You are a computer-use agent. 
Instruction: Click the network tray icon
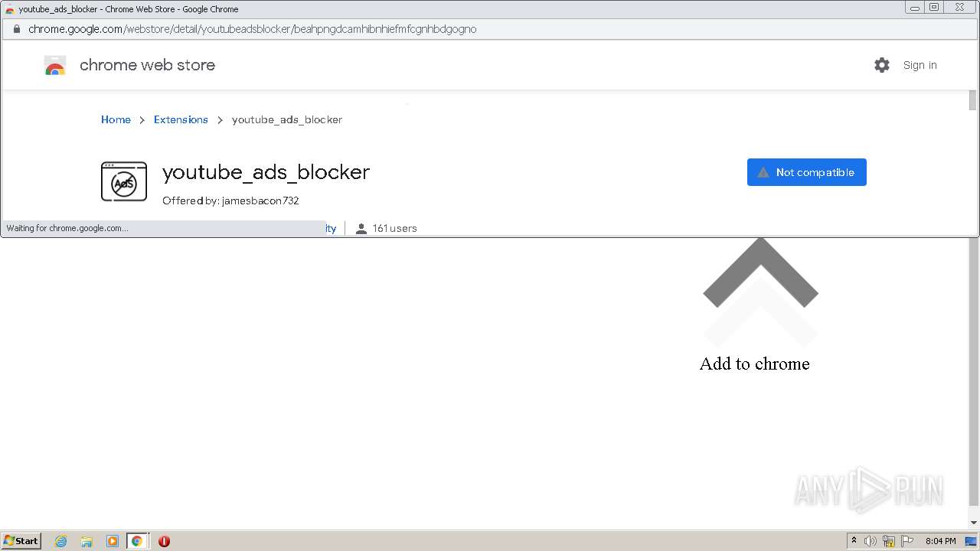[889, 541]
